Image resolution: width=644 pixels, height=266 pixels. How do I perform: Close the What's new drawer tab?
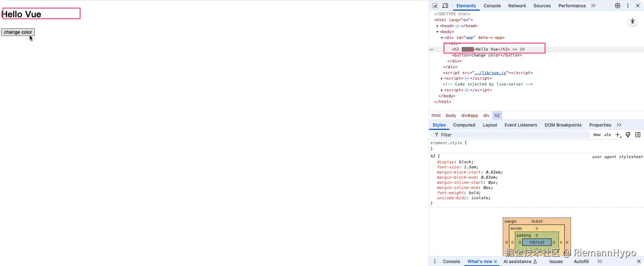[495, 262]
